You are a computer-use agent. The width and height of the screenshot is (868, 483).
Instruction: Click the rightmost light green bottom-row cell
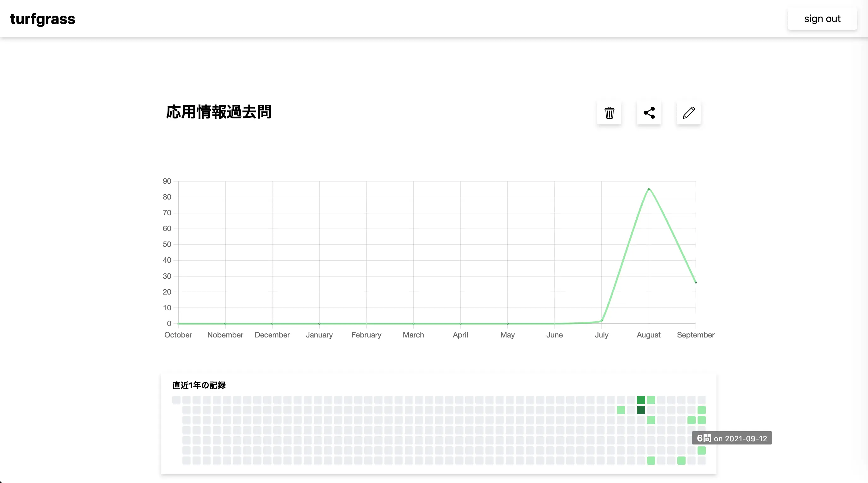point(681,460)
